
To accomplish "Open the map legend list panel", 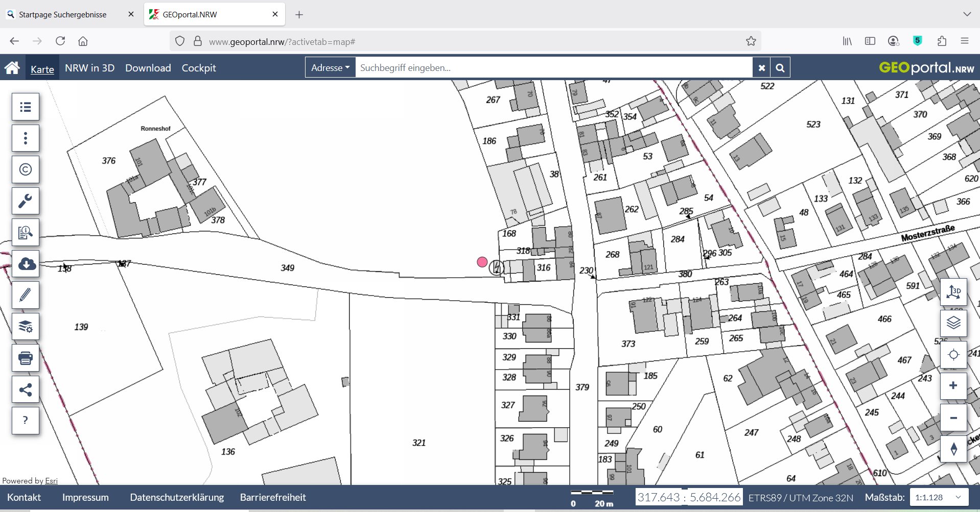I will point(26,107).
